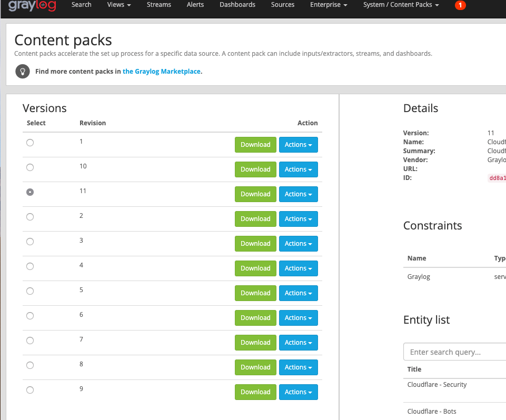Click Download for revision 7
The image size is (506, 420).
point(255,343)
